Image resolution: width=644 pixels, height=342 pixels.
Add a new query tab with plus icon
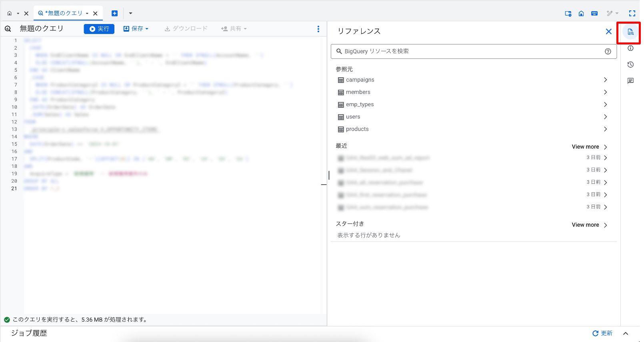(x=114, y=13)
